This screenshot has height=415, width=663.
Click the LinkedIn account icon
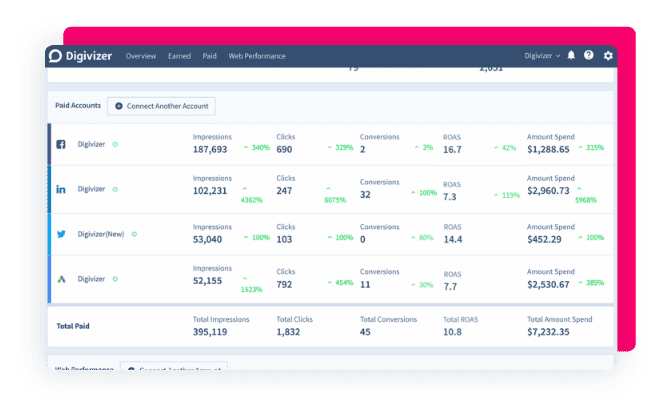pos(60,189)
